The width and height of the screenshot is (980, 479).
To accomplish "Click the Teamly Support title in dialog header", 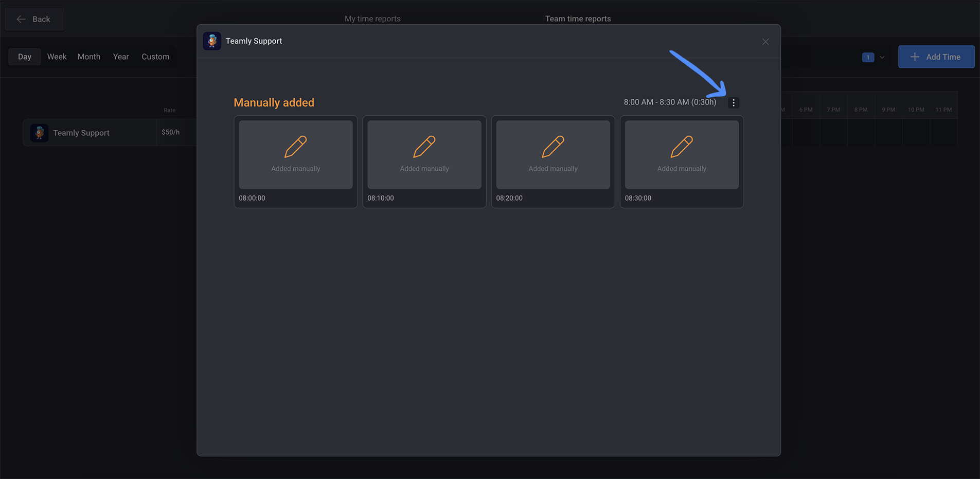I will 254,41.
